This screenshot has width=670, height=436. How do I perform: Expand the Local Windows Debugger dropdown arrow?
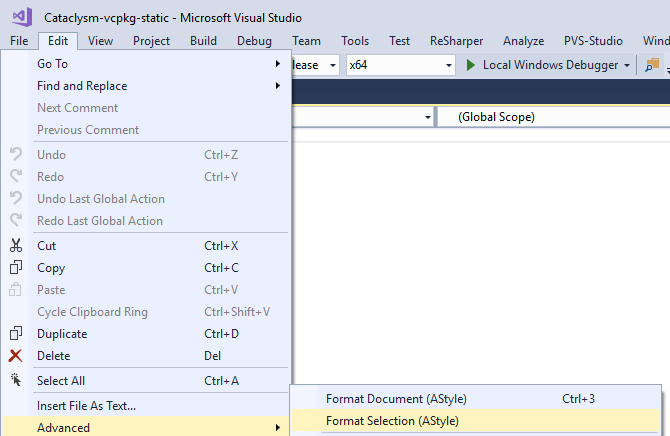[627, 65]
